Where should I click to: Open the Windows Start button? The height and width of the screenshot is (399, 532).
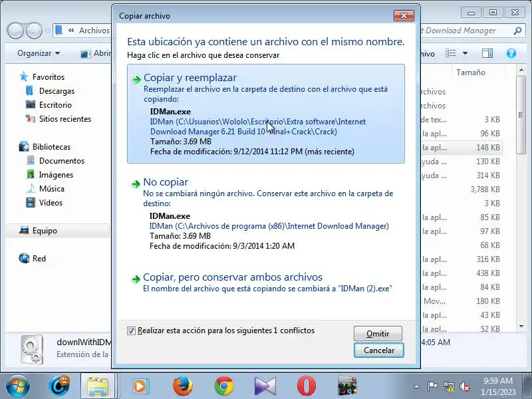coord(17,386)
